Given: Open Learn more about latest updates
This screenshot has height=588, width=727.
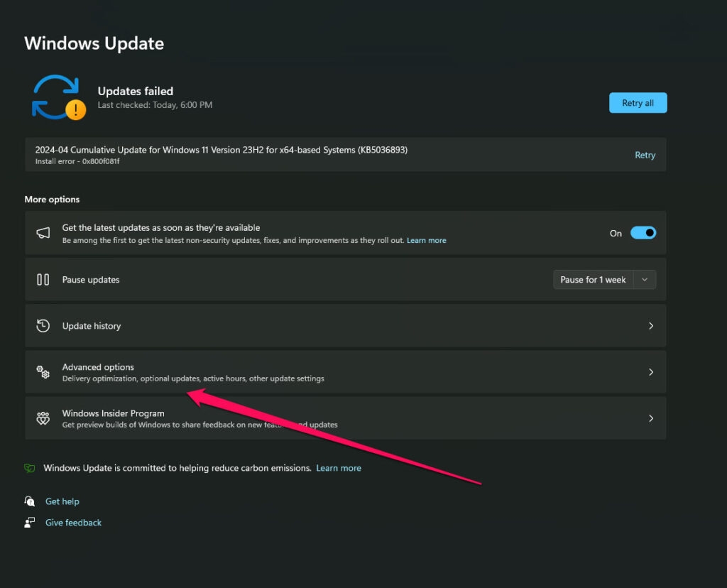Looking at the screenshot, I should 427,240.
